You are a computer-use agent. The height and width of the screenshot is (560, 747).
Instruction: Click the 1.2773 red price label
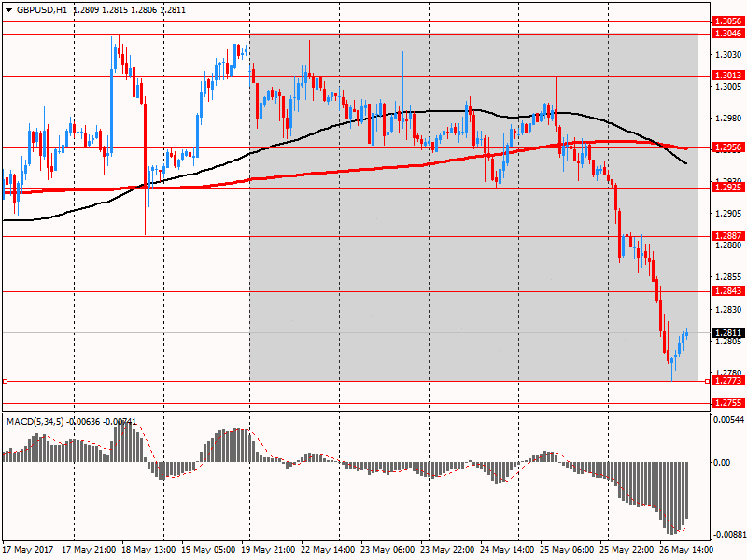click(728, 381)
